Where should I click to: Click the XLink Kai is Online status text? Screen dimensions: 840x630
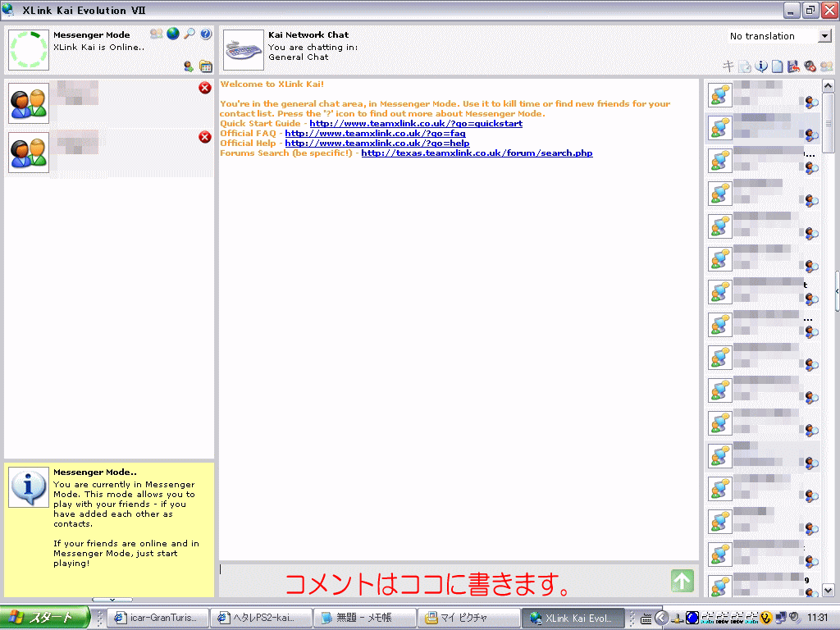[x=99, y=47]
